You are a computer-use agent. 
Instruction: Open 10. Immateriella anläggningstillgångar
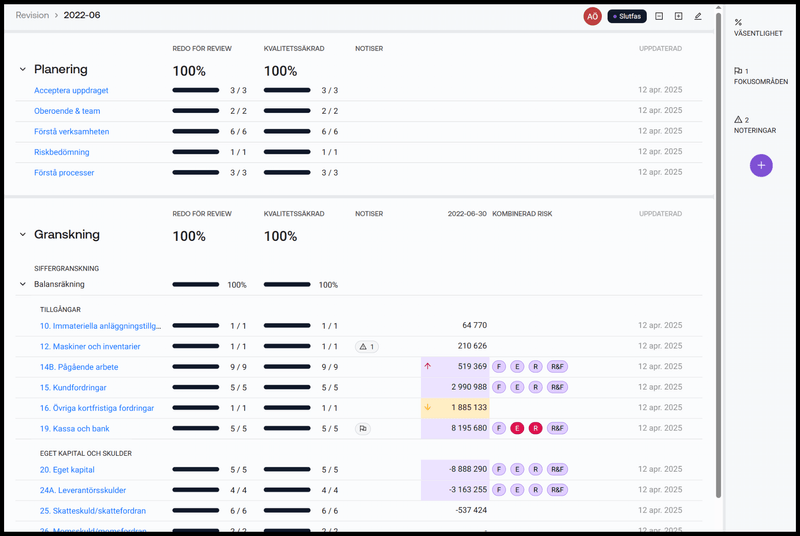tap(101, 326)
